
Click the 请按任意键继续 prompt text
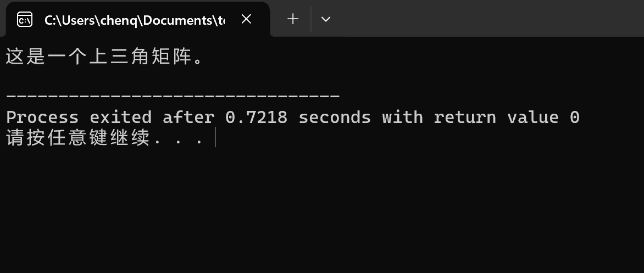(x=78, y=138)
